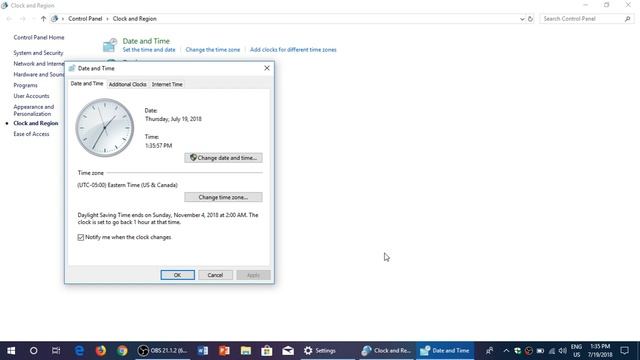Open PowerPoint from taskbar
The width and height of the screenshot is (640, 360).
click(224, 351)
